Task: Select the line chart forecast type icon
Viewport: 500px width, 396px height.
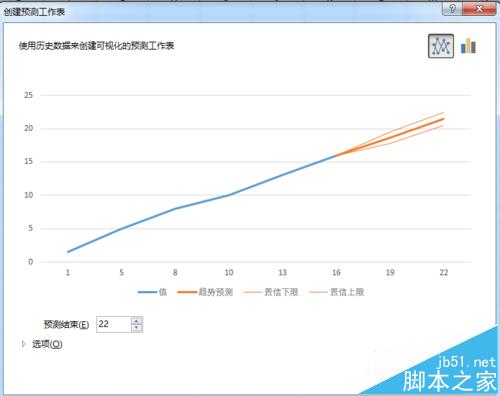Action: click(441, 46)
